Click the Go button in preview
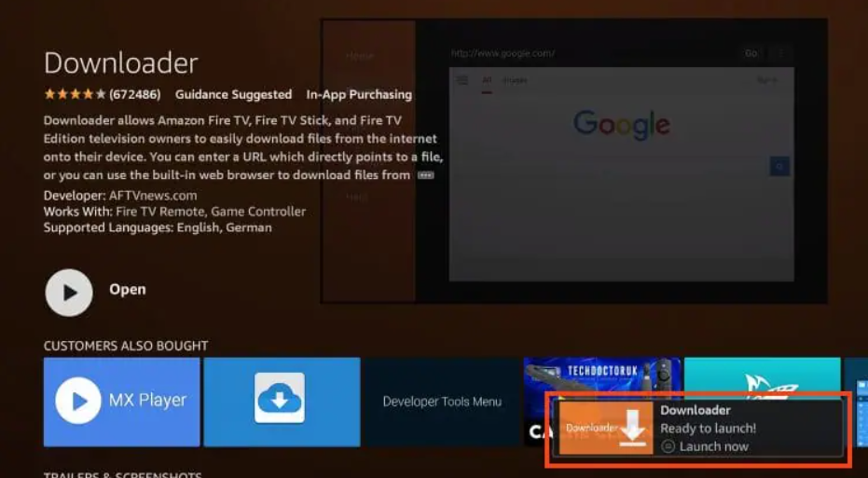 [751, 53]
